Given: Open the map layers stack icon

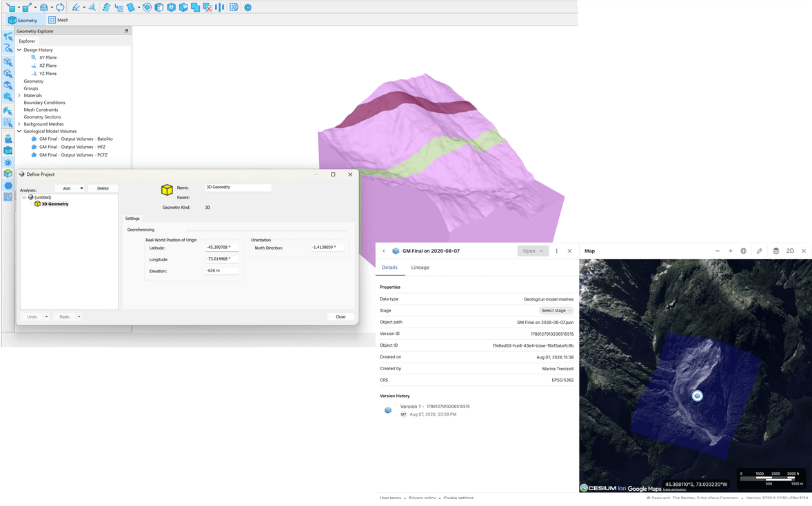Looking at the screenshot, I should click(x=775, y=251).
